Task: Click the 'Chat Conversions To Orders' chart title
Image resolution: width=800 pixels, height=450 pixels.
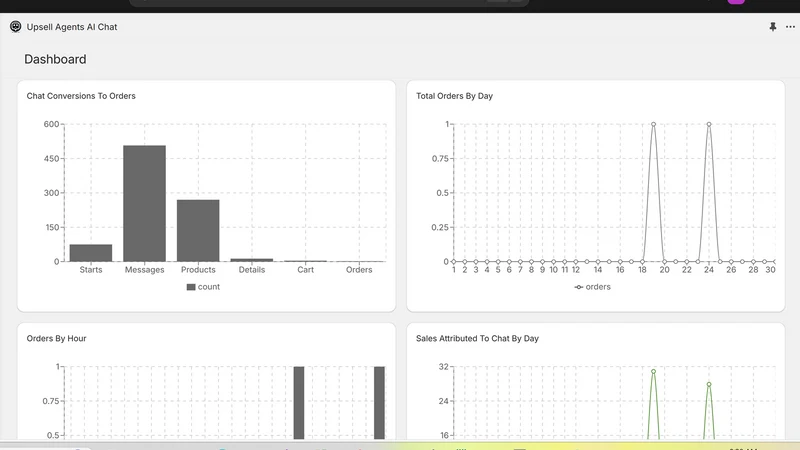Action: pos(81,96)
